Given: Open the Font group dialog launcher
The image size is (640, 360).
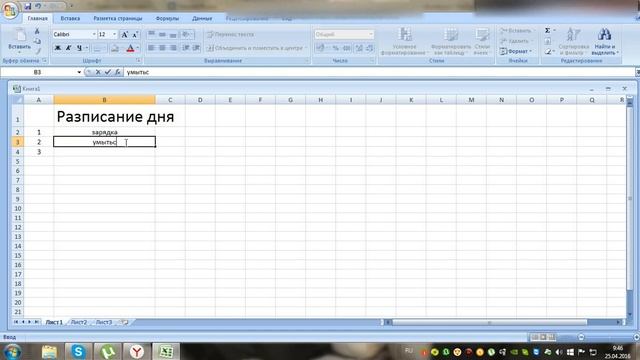Looking at the screenshot, I should tap(138, 61).
